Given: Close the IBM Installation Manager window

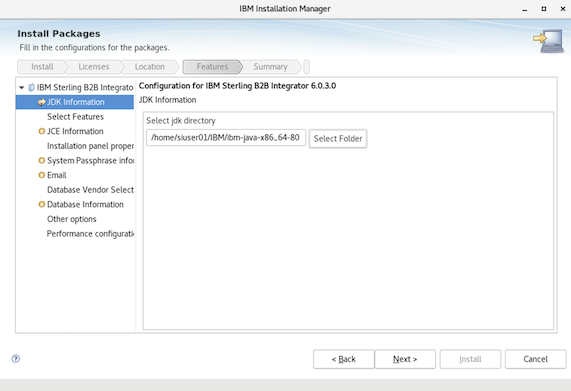Looking at the screenshot, I should point(563,9).
